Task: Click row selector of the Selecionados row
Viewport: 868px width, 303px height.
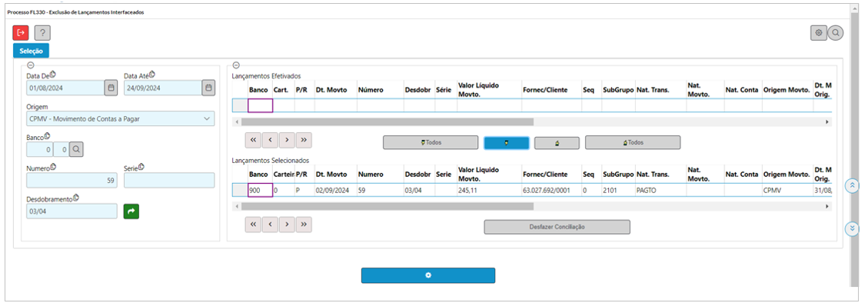Action: coord(240,190)
